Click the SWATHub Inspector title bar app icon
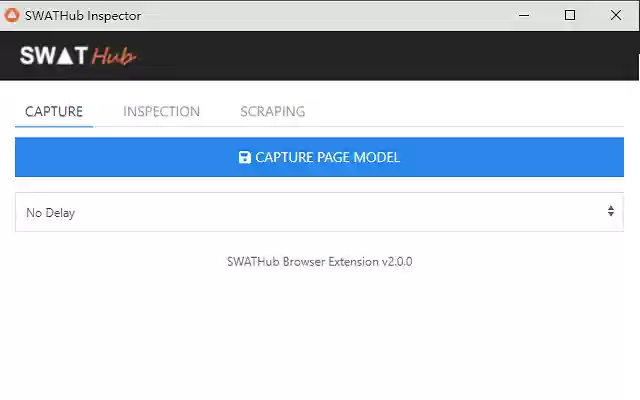This screenshot has height=400, width=640. click(x=12, y=15)
